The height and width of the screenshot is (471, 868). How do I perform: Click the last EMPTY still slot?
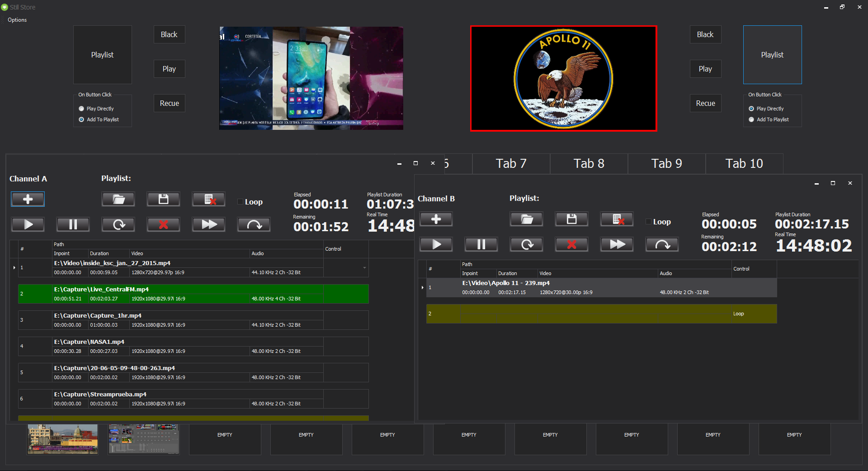click(x=794, y=439)
